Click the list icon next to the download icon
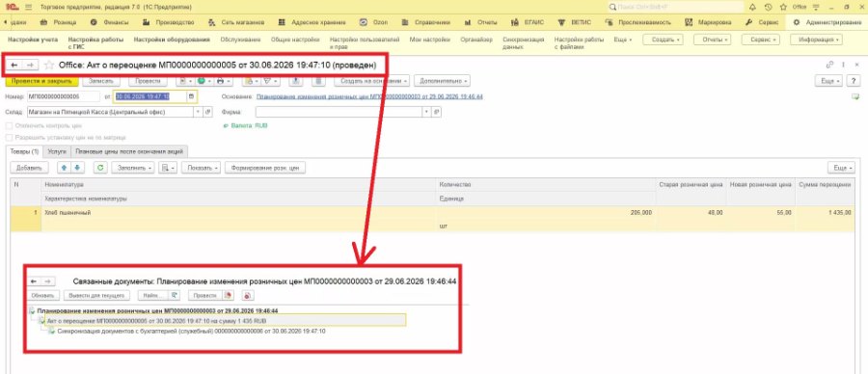The height and width of the screenshot is (374, 868). 317,81
